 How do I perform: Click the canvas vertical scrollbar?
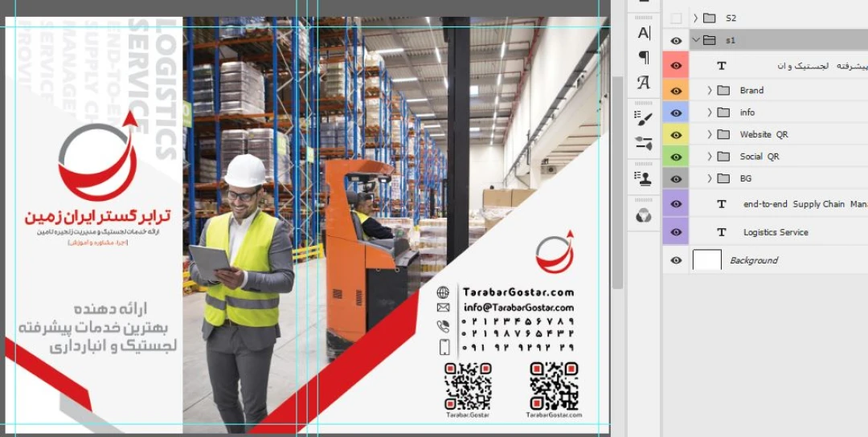point(618,182)
